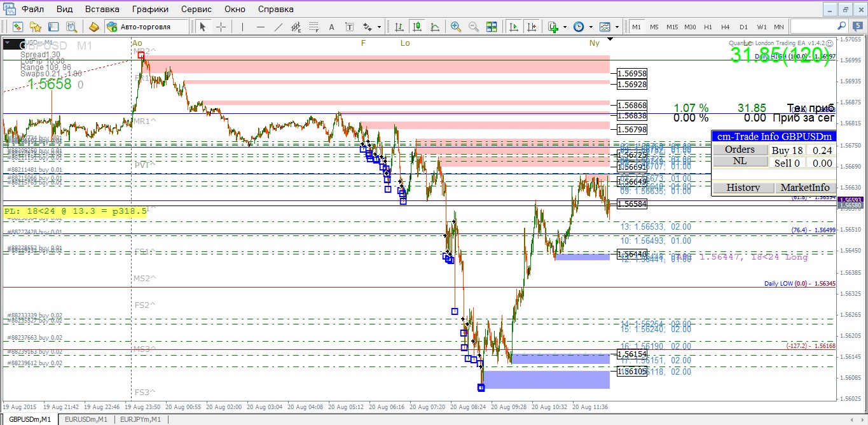
Task: Switch to the EURJPYm,M1 chart tab
Action: (140, 420)
